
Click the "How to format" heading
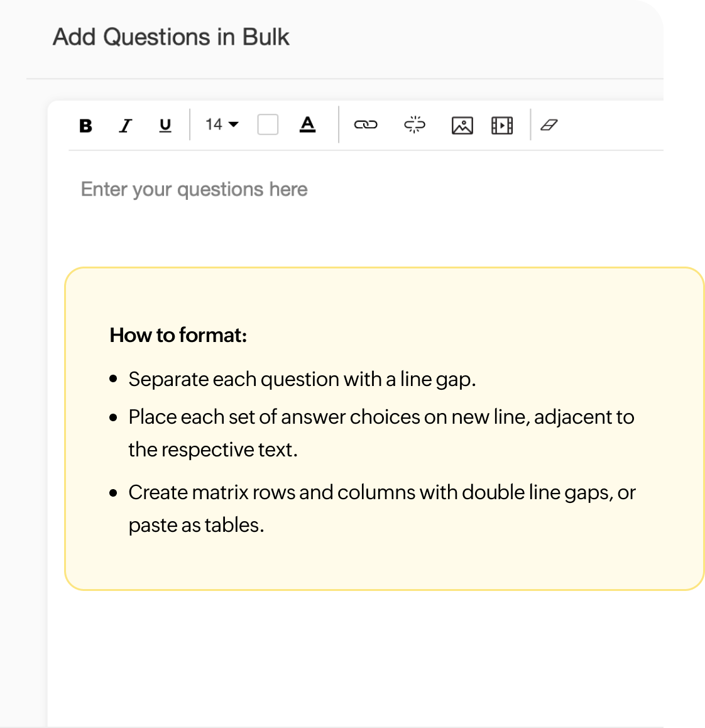[178, 336]
